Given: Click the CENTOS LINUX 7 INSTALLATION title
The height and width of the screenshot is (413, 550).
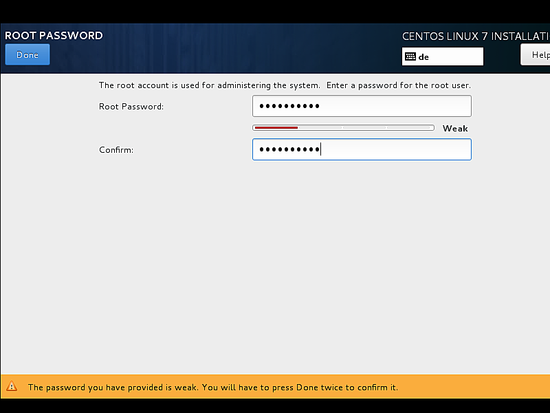Looking at the screenshot, I should point(476,36).
